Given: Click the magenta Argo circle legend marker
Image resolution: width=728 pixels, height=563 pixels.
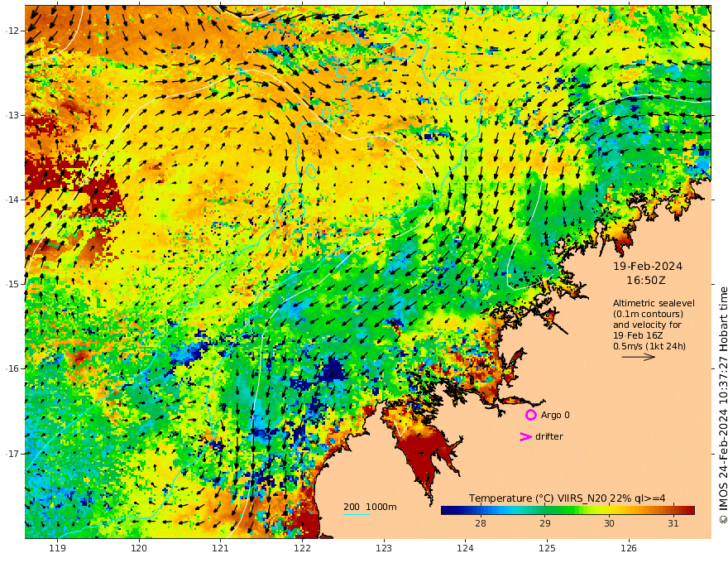Looking at the screenshot, I should [530, 415].
